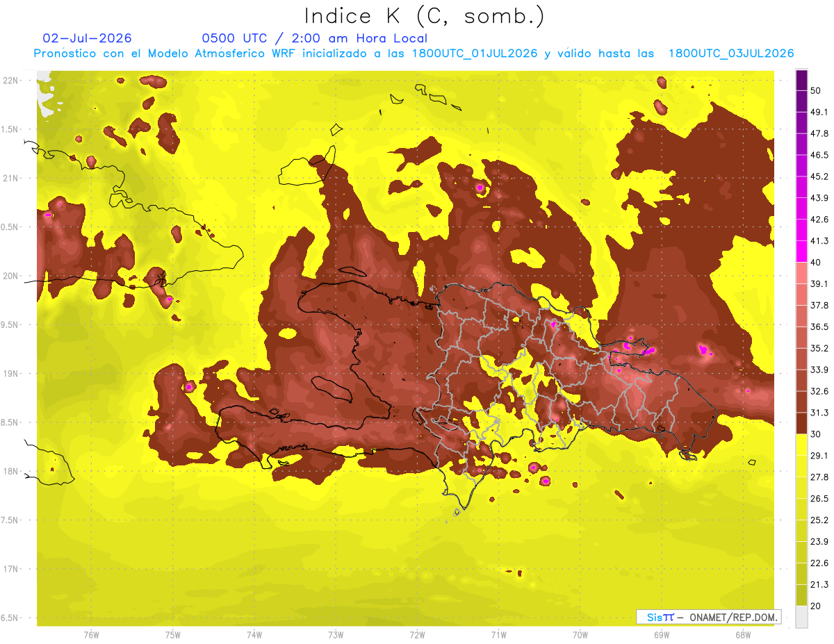834x644 pixels.
Task: Click the "17N" latitude axis label
Action: point(11,570)
